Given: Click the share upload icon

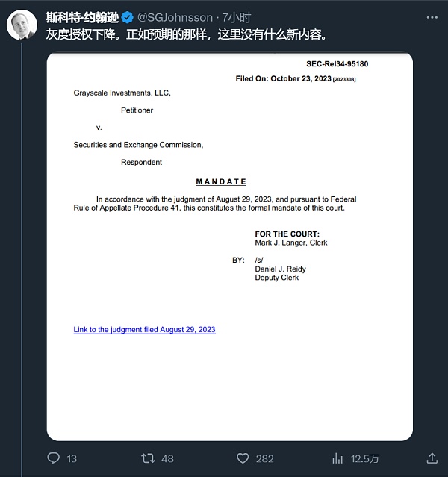Looking at the screenshot, I should click(432, 458).
